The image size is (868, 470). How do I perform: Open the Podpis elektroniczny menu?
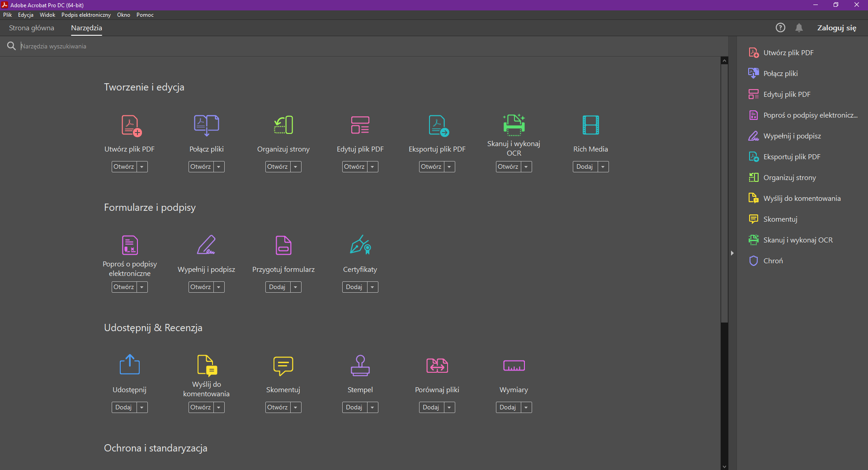coord(86,15)
